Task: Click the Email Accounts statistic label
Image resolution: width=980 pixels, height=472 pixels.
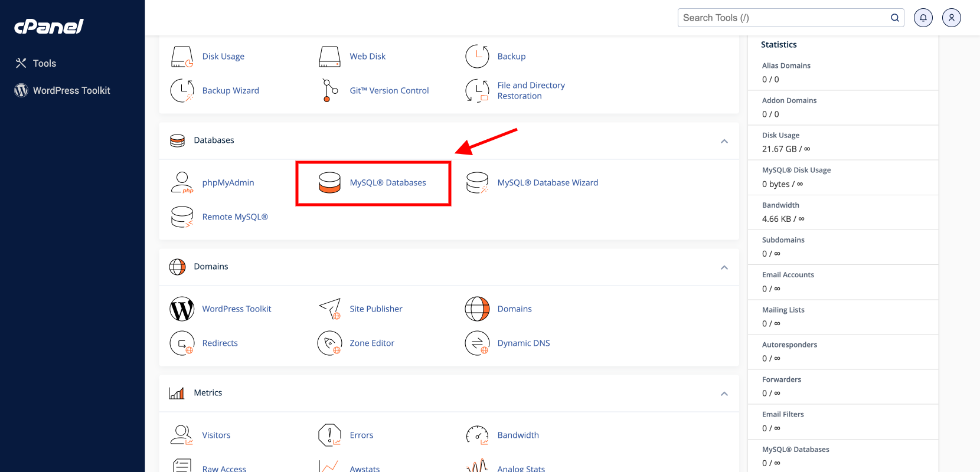Action: coord(788,275)
